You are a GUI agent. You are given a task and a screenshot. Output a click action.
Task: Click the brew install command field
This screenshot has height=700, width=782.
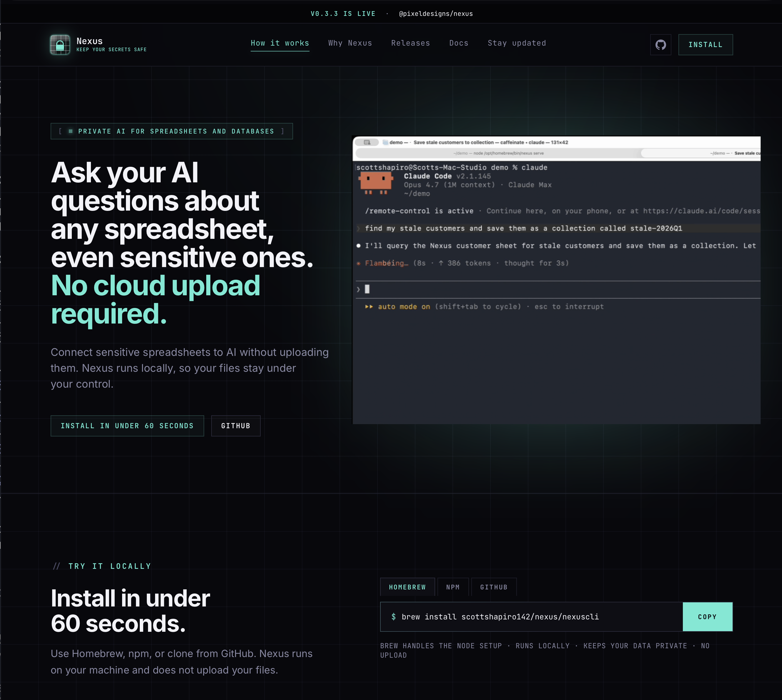tap(532, 616)
